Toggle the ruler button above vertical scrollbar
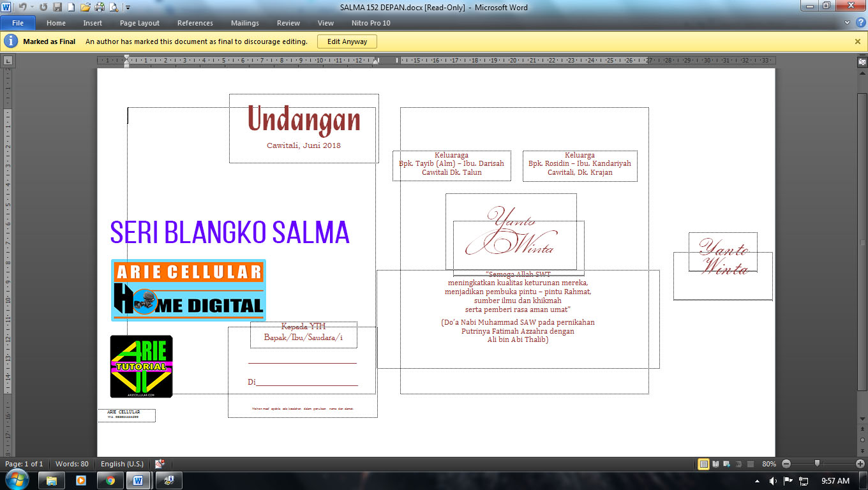Viewport: 868px width, 490px height. (x=862, y=62)
